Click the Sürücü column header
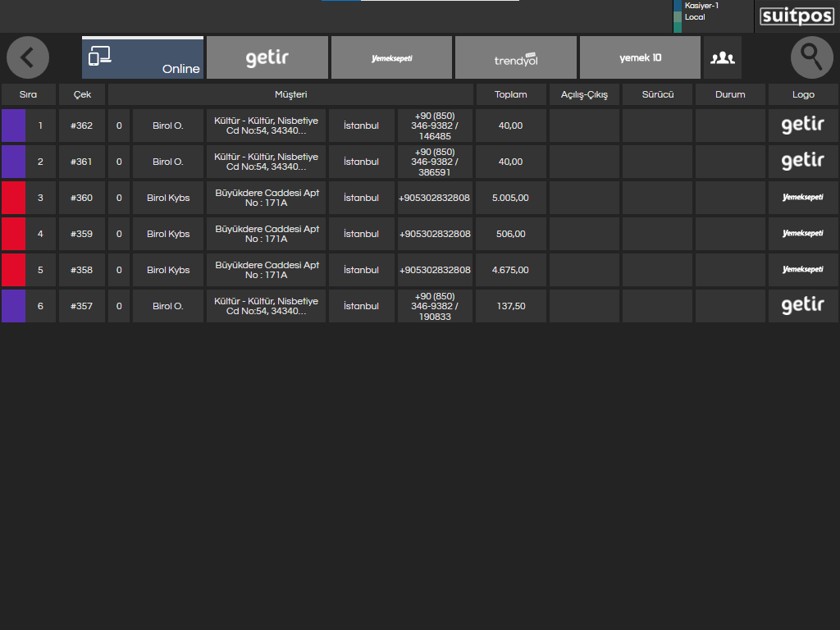 pyautogui.click(x=658, y=94)
